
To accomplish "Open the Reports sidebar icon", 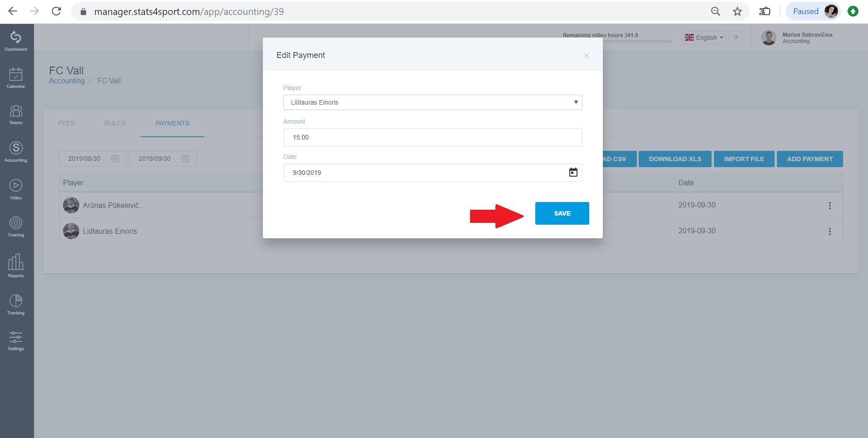I will coord(16,266).
